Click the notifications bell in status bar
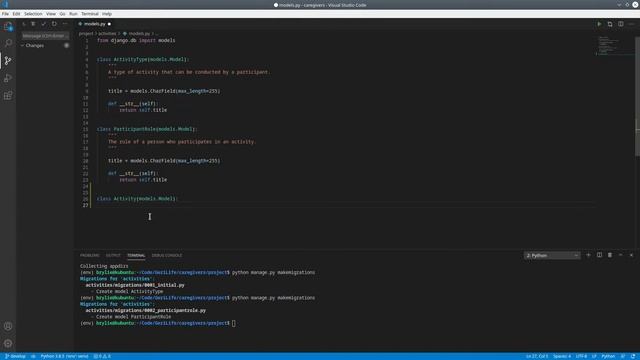Image resolution: width=640 pixels, height=360 pixels. coord(633,356)
